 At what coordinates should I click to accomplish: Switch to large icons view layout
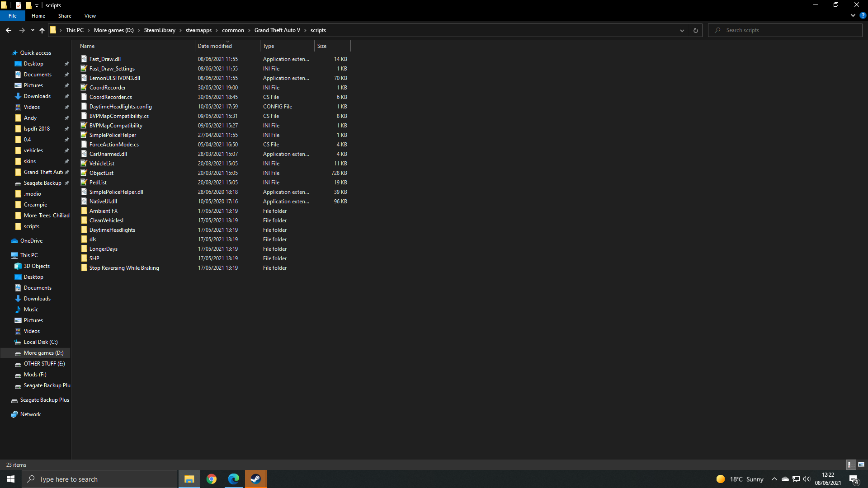pos(861,465)
